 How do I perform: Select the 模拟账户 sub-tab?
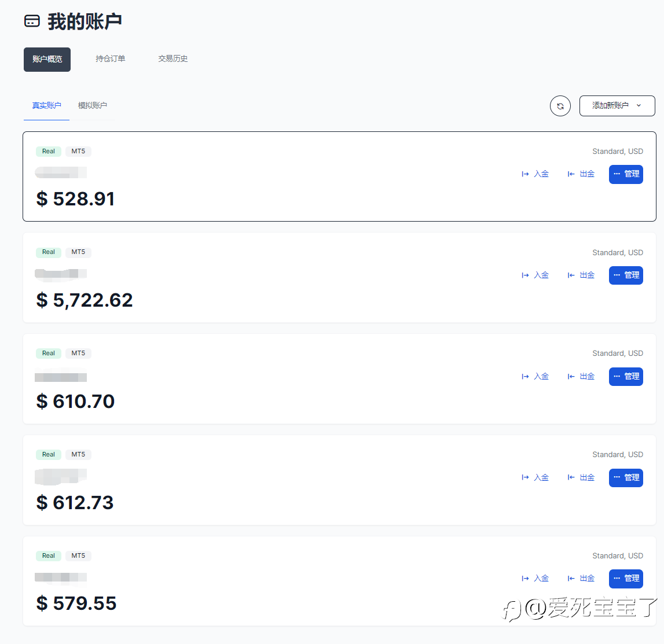pyautogui.click(x=92, y=105)
